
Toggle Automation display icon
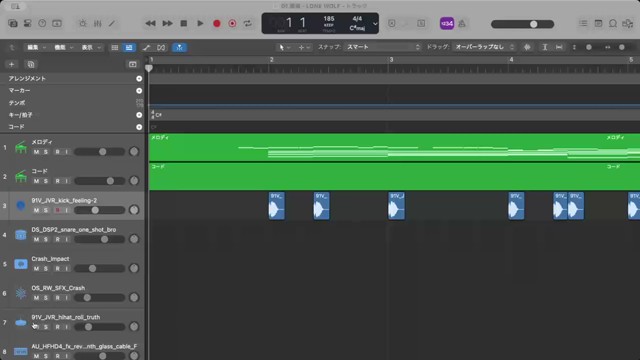tap(146, 48)
